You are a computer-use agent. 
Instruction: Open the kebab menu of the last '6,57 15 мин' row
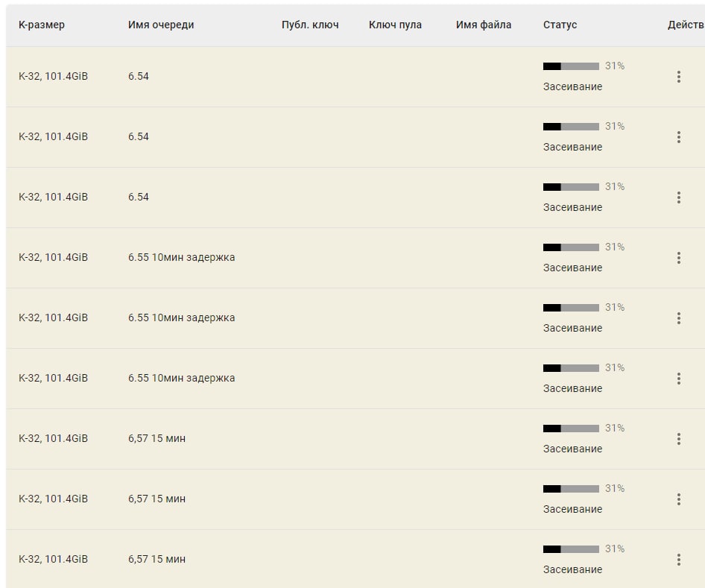tap(678, 560)
